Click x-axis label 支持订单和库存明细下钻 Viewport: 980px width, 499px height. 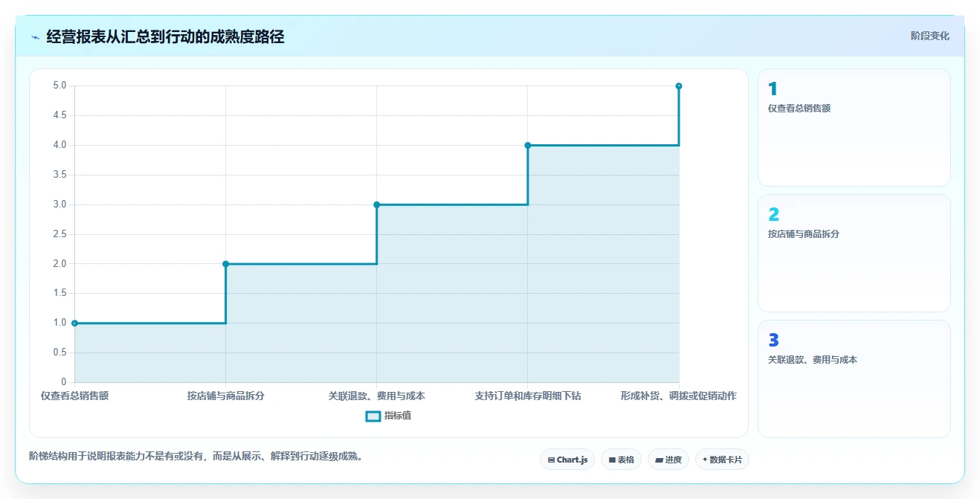[528, 396]
